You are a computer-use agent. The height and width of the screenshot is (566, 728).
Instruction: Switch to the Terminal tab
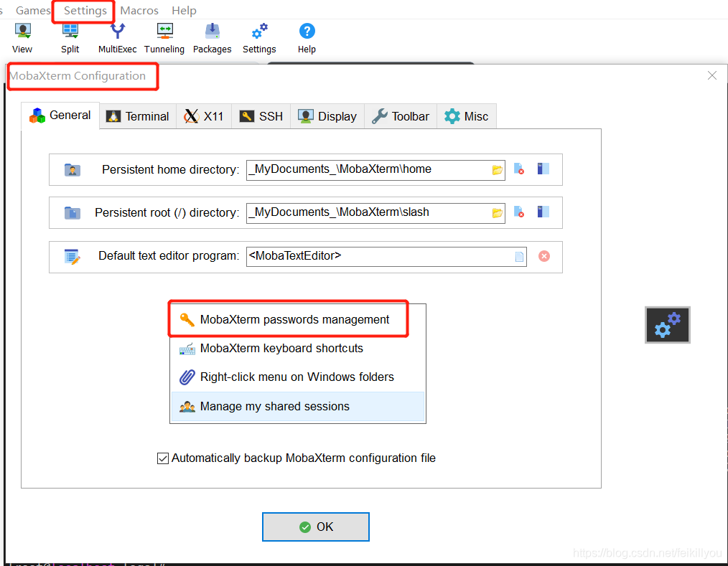[x=138, y=116]
